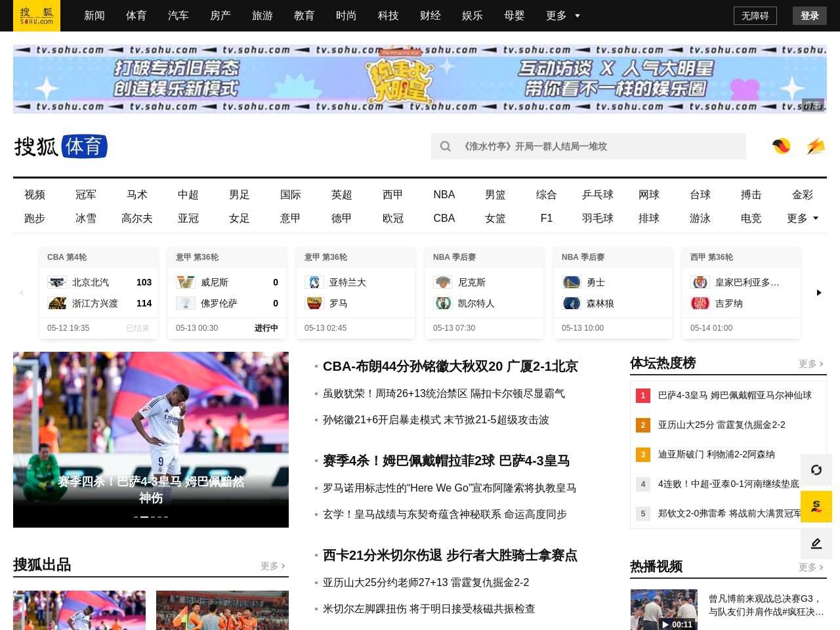Select 乒乓球 category tab
The width and height of the screenshot is (840, 630).
[x=598, y=195]
